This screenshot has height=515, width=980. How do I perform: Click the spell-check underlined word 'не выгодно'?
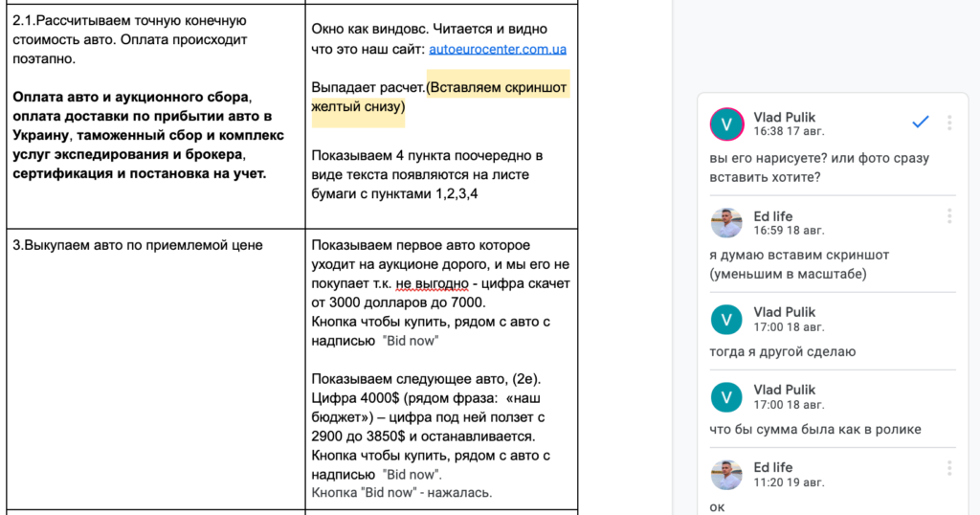tap(432, 283)
